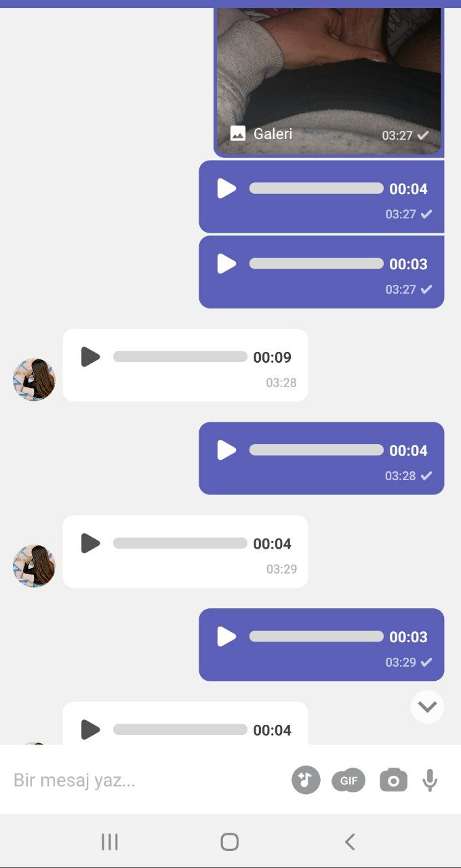Play the sent 00:04 voice message at 03:28
This screenshot has width=461, height=868.
pos(226,450)
